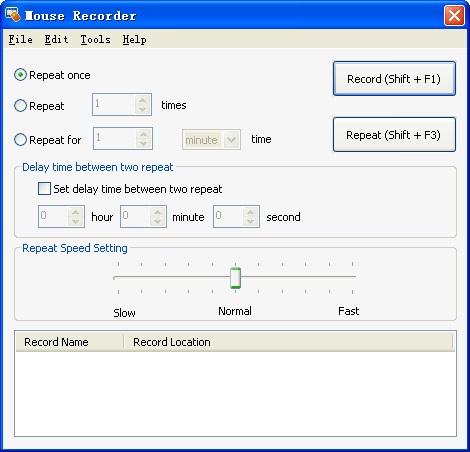Image resolution: width=470 pixels, height=452 pixels.
Task: Click the Record Name column header
Action: tap(70, 342)
